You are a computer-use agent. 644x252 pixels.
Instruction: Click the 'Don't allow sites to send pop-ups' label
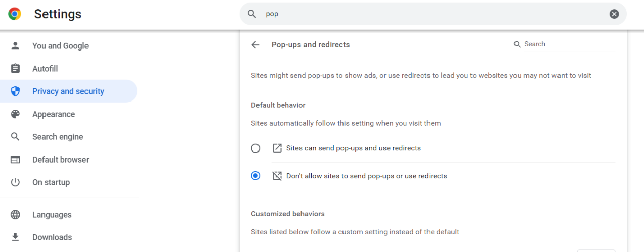(367, 176)
